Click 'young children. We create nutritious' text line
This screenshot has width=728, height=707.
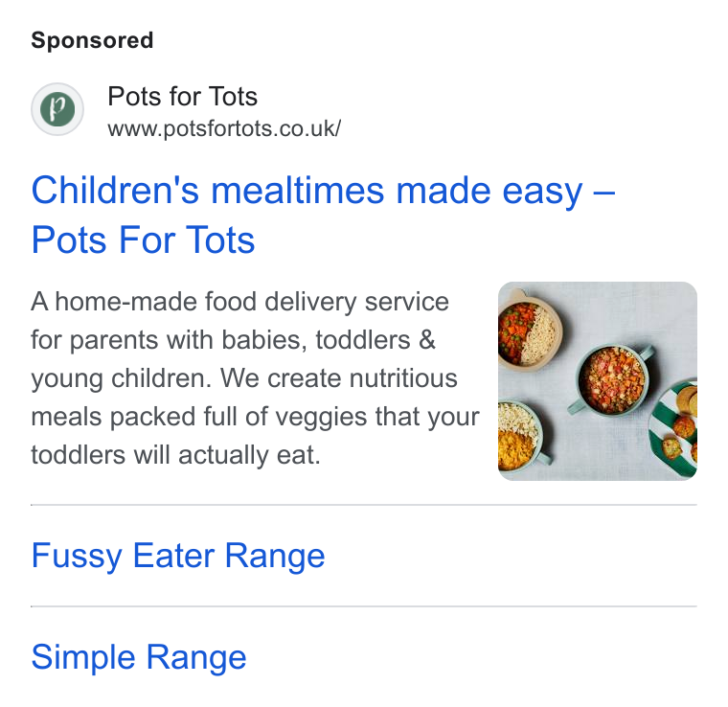click(244, 378)
